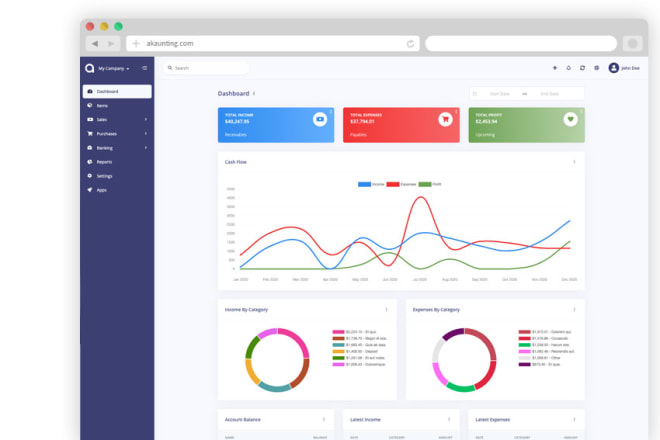Collapse the sidebar with the menu toggle icon
This screenshot has width=660, height=440.
point(144,68)
